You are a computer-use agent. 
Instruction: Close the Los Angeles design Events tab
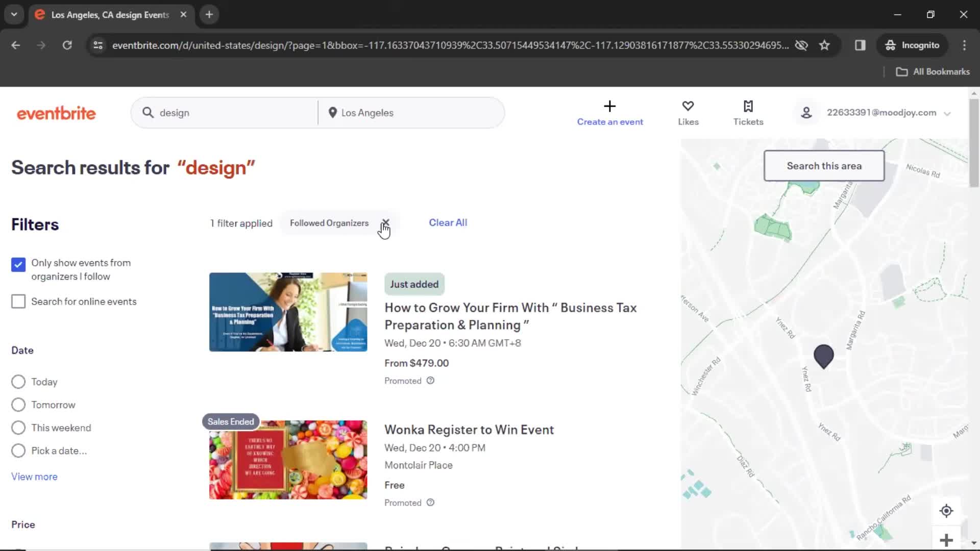point(183,15)
